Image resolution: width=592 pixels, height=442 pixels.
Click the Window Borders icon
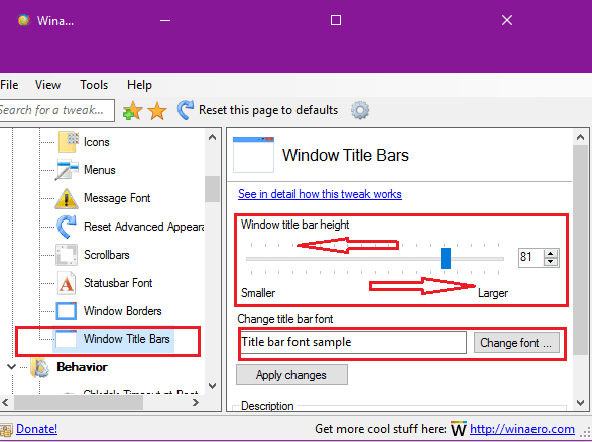(x=66, y=311)
